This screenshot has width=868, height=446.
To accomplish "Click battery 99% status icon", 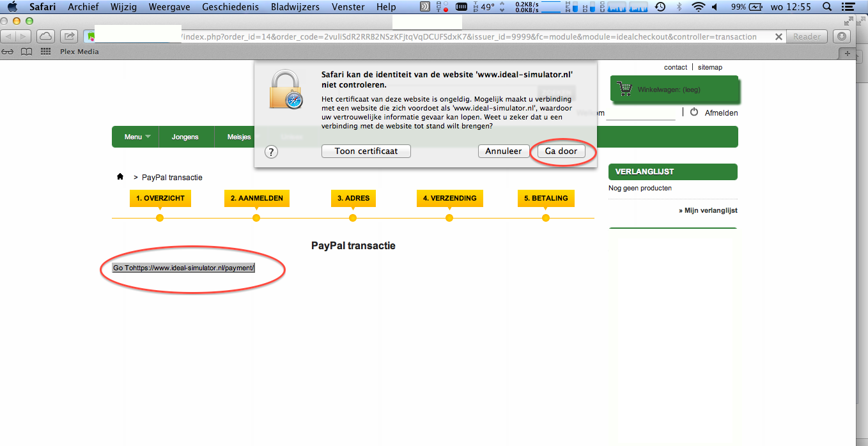I will [747, 7].
